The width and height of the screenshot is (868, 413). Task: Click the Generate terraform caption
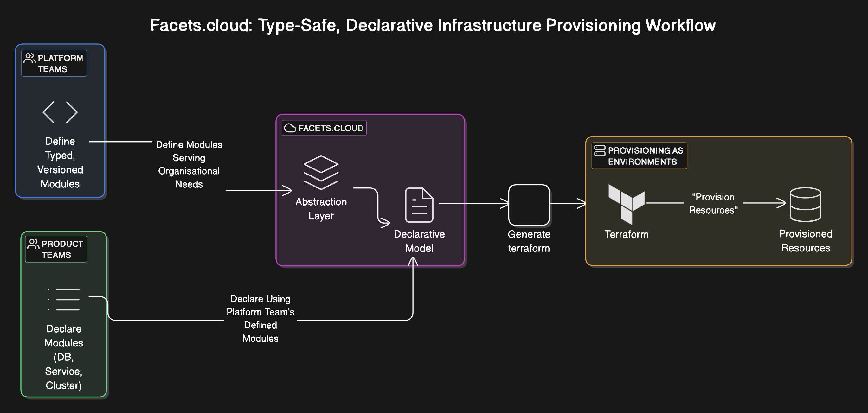[529, 241]
